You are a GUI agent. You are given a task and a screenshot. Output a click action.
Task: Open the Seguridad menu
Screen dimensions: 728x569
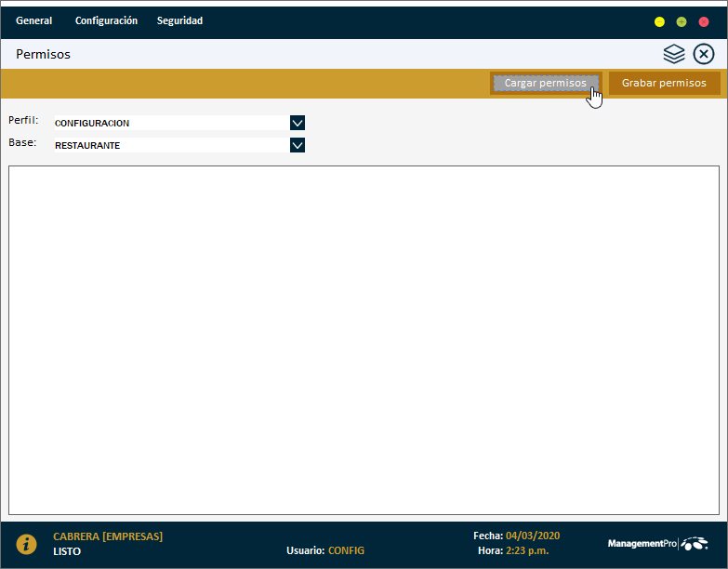coord(179,20)
